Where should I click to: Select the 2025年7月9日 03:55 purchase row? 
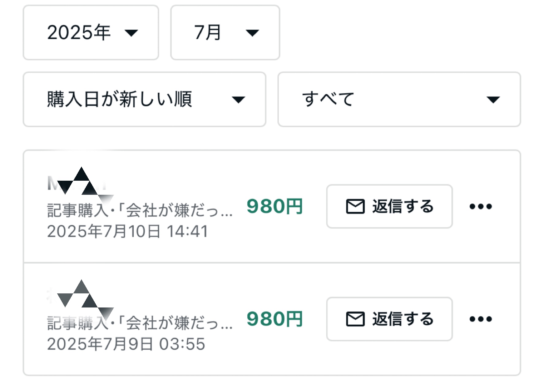(x=272, y=319)
